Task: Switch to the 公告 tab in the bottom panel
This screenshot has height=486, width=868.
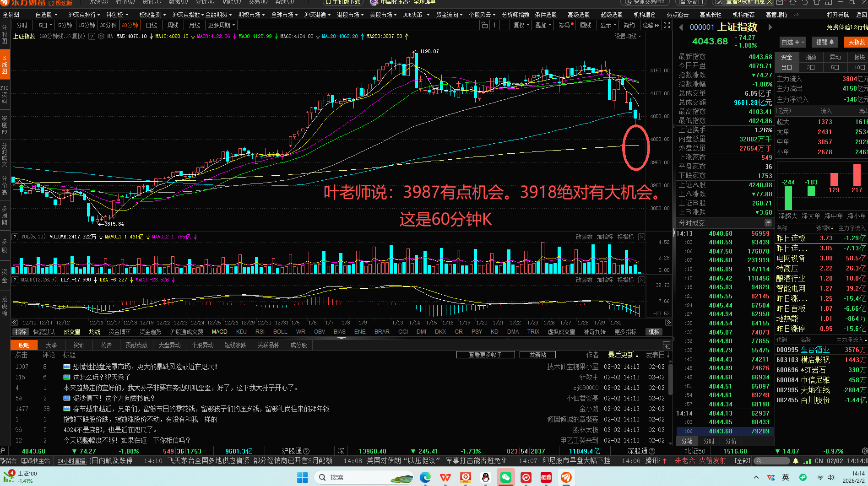Action: pyautogui.click(x=106, y=345)
